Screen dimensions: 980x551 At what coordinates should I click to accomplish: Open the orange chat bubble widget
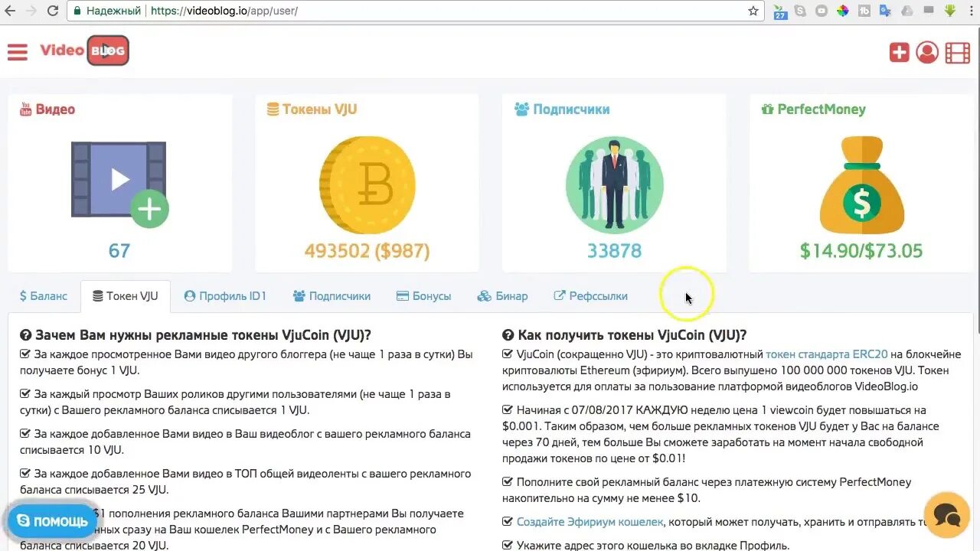[x=947, y=515]
